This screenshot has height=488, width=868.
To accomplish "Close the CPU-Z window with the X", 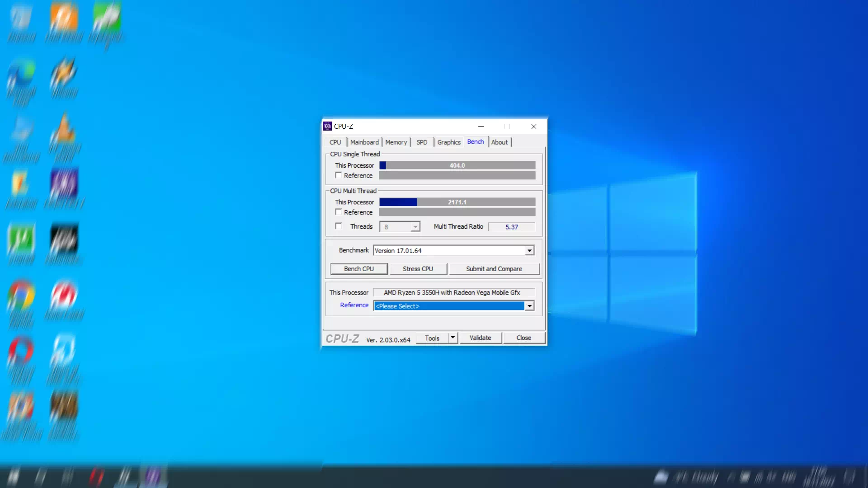I will click(534, 127).
